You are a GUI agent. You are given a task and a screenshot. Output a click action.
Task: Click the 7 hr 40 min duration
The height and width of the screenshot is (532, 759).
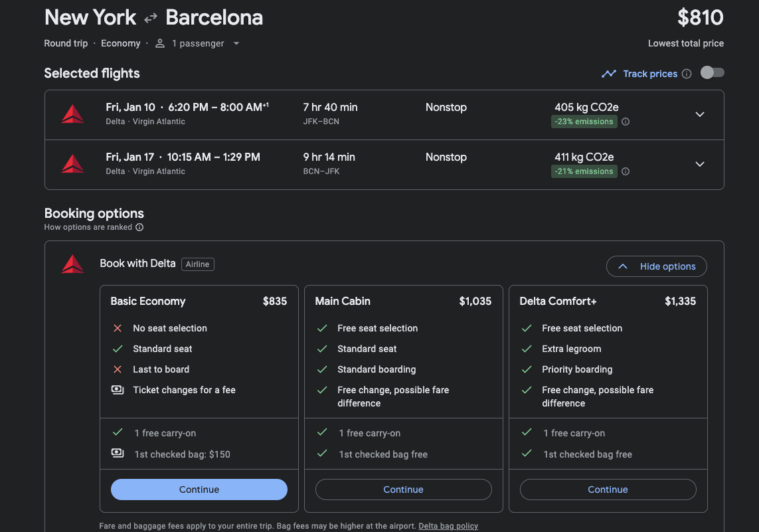pos(330,108)
